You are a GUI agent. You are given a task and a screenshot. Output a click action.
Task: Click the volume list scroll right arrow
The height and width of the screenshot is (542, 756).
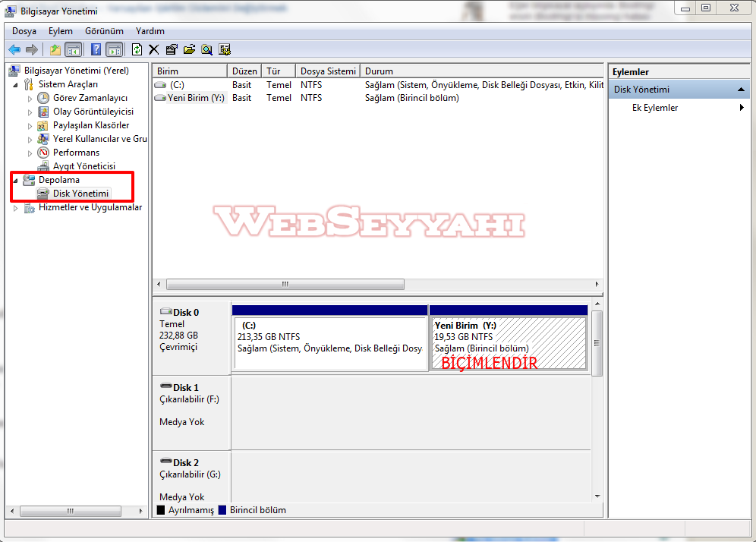(597, 284)
